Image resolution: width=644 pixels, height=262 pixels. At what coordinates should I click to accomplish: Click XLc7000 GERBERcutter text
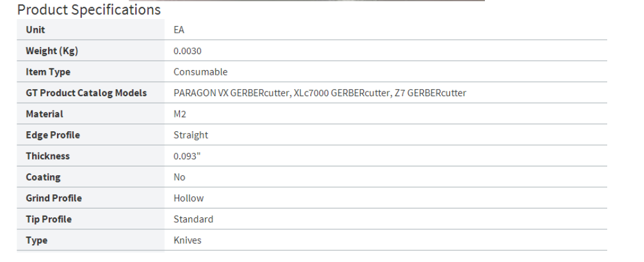[342, 93]
